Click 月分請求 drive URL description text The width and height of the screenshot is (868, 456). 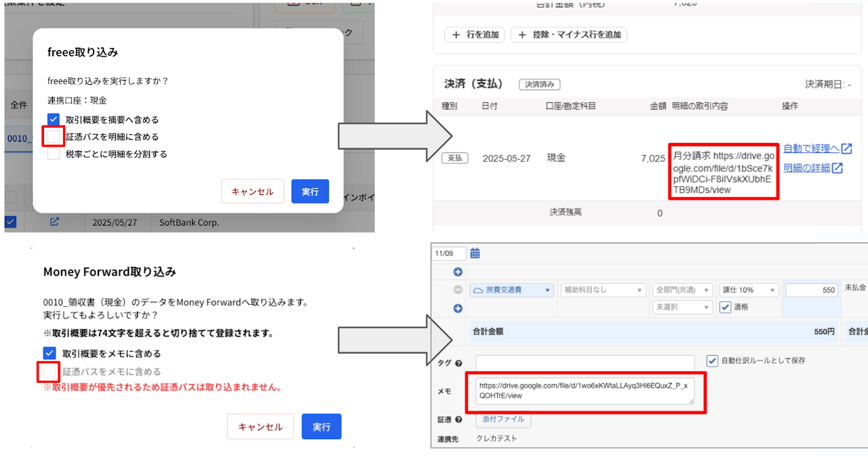pyautogui.click(x=723, y=173)
